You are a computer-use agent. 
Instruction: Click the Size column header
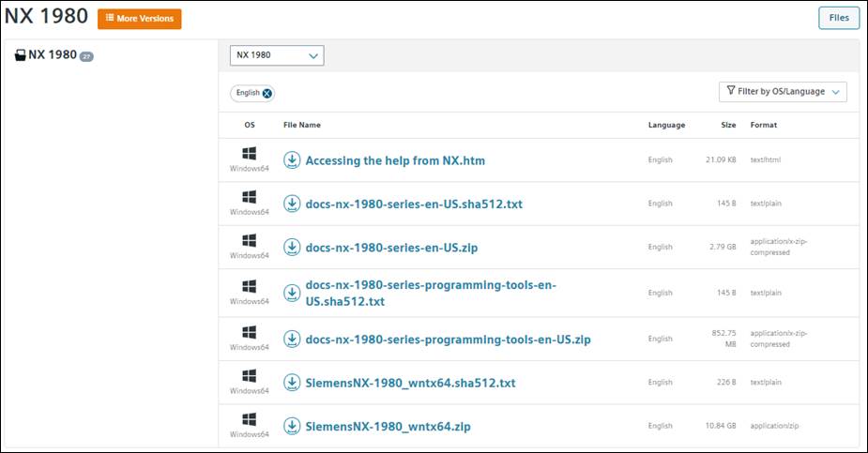[x=728, y=125]
